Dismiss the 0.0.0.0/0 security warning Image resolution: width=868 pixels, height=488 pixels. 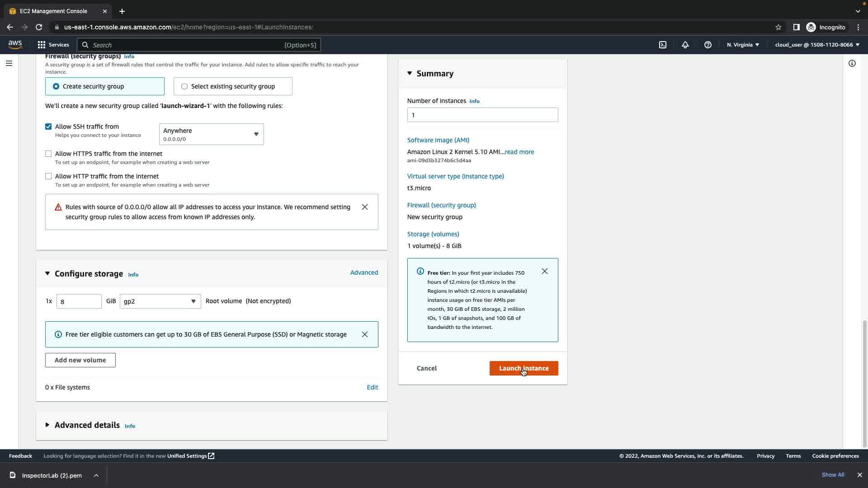click(x=365, y=207)
